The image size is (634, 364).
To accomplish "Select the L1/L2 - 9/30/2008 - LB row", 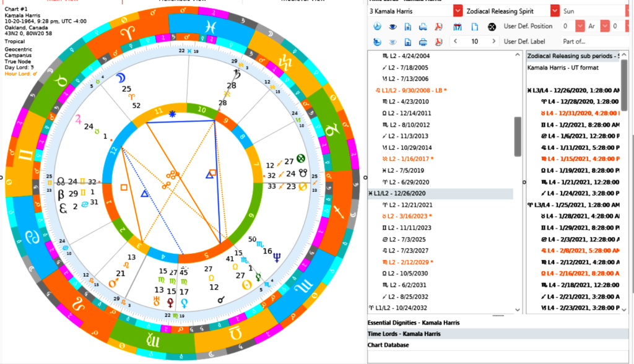I will click(412, 90).
